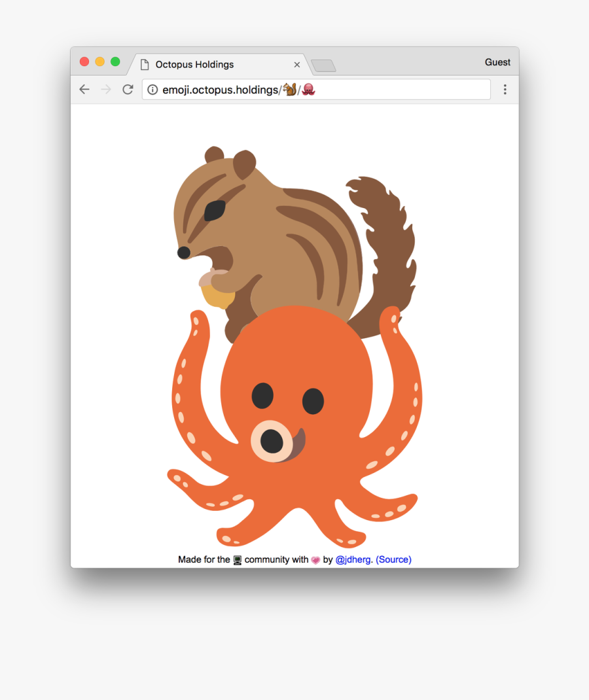Click the back navigation arrow
This screenshot has width=589, height=700.
(x=84, y=89)
